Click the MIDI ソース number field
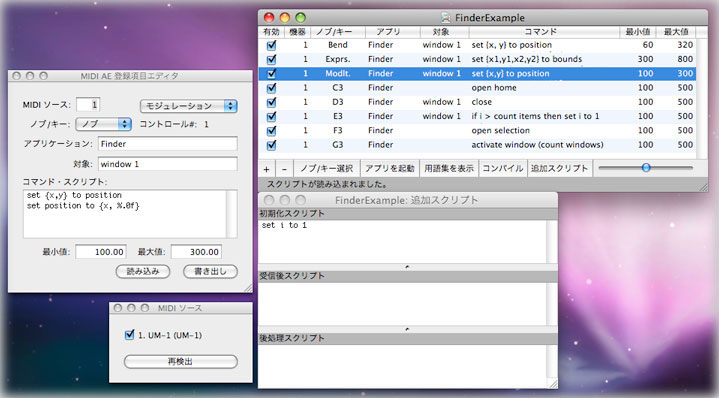Screen dimensions: 719x398 click(x=88, y=105)
